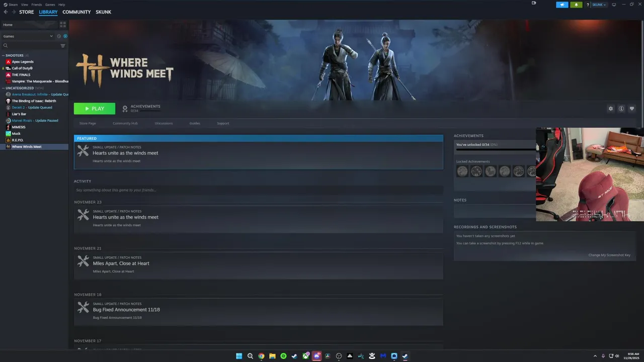
Task: Open announcements via blue megaphone button
Action: pos(562,5)
